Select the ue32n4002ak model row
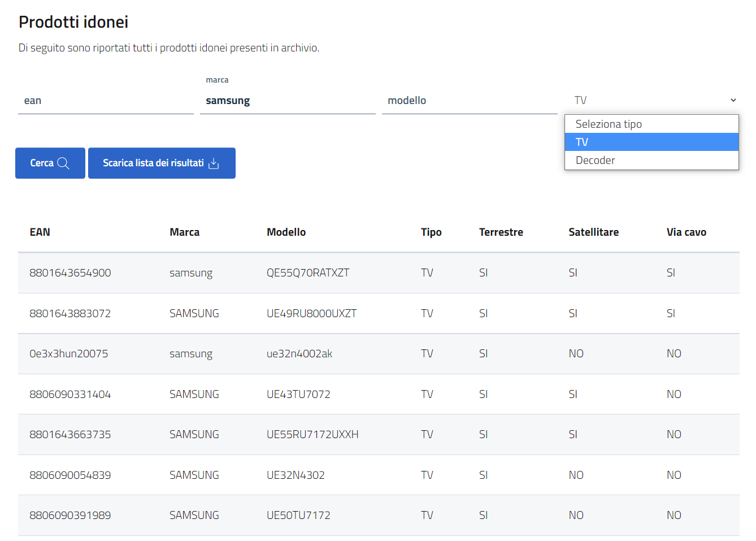The width and height of the screenshot is (756, 541). [x=299, y=354]
